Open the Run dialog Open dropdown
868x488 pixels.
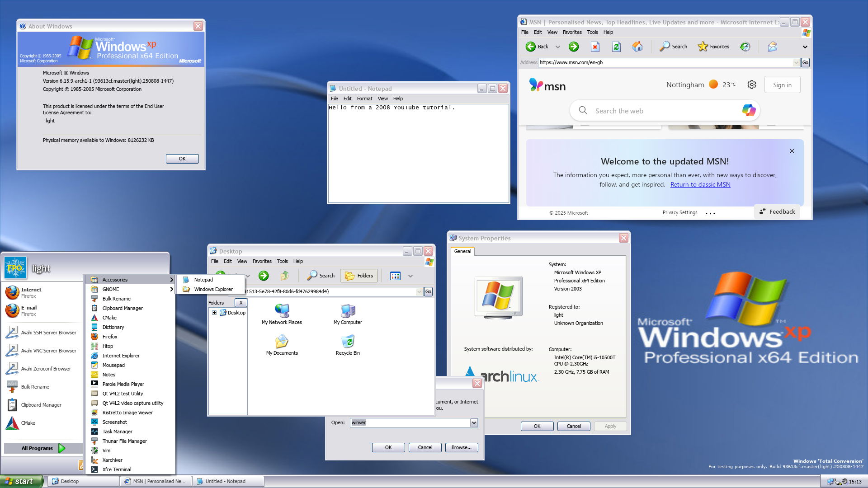click(474, 422)
